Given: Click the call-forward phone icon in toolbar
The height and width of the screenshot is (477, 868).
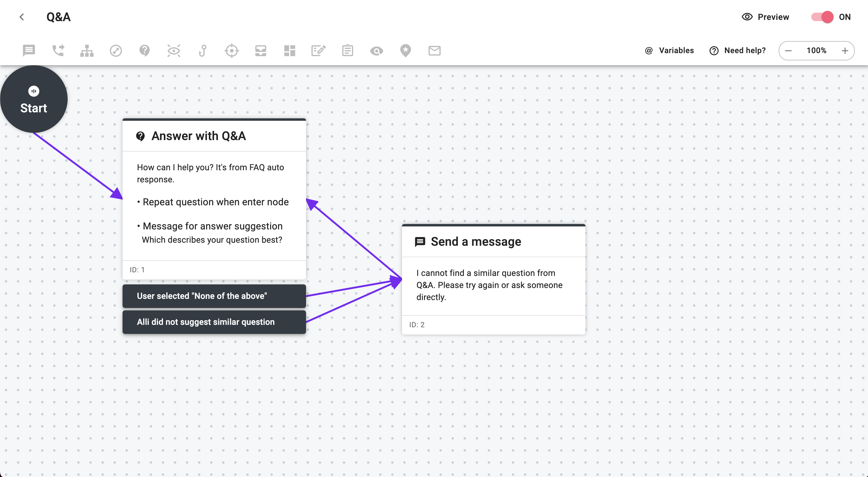Looking at the screenshot, I should (58, 50).
